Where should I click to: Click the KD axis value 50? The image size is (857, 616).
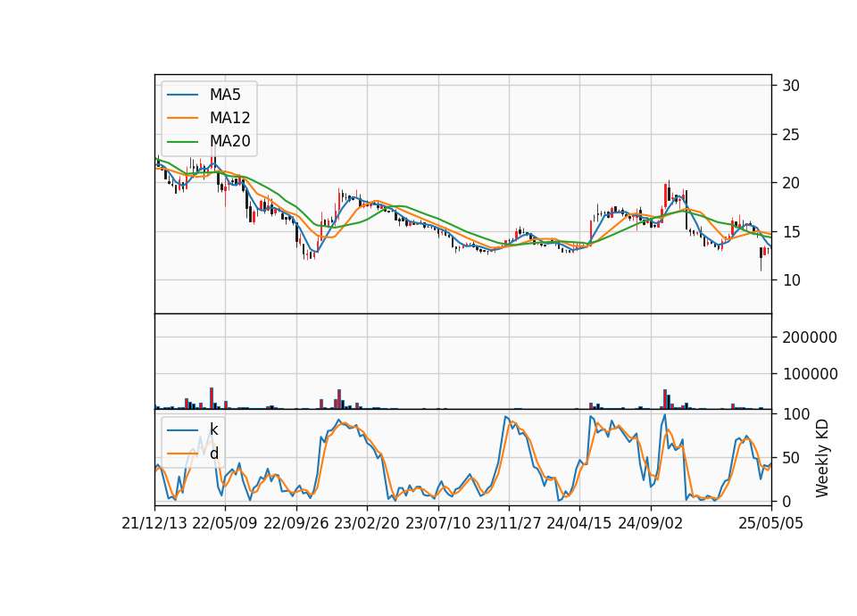pyautogui.click(x=791, y=457)
